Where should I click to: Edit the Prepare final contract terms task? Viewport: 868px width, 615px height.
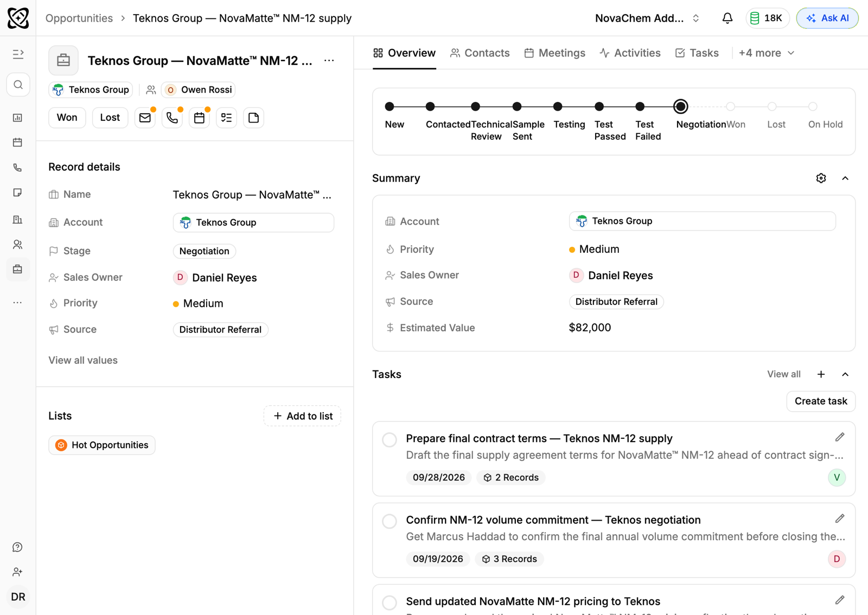840,437
